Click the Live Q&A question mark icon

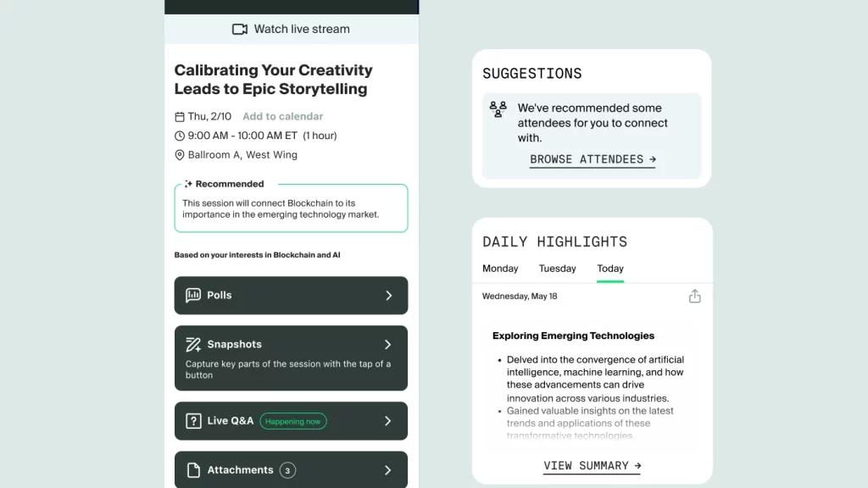pos(193,421)
